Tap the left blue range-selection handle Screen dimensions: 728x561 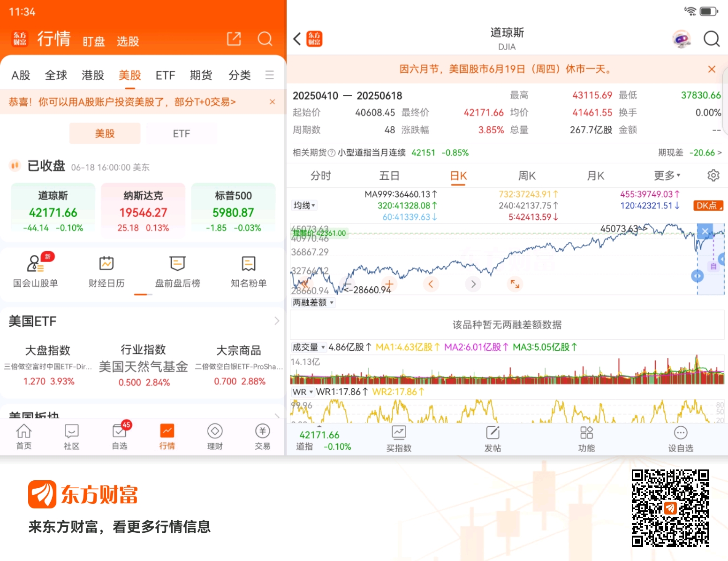(x=698, y=276)
